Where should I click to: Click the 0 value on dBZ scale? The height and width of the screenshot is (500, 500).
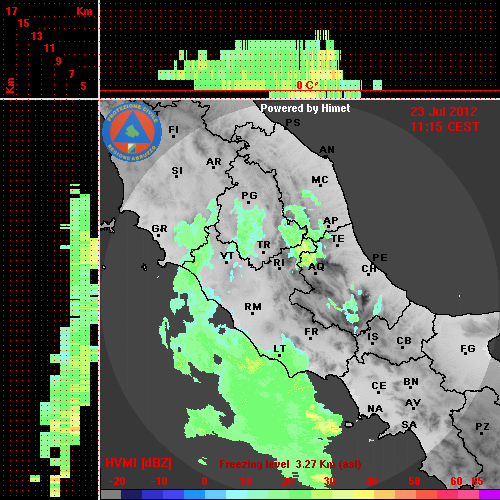[204, 481]
